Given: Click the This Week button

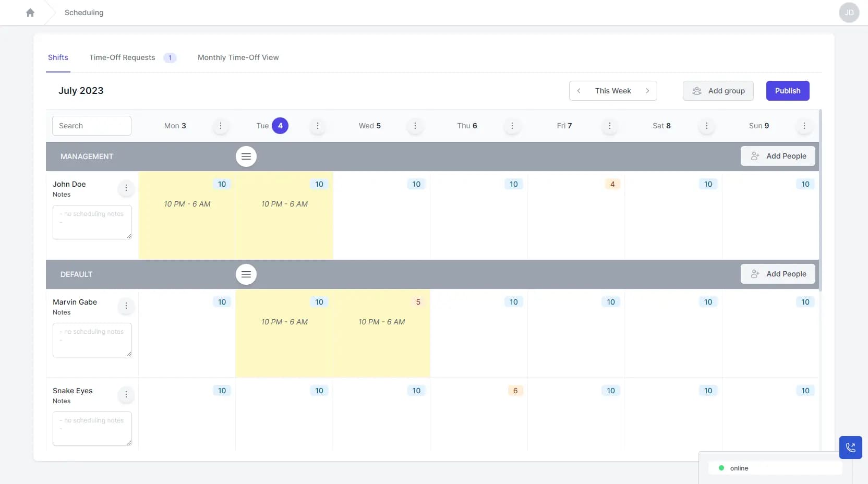Looking at the screenshot, I should tap(613, 91).
